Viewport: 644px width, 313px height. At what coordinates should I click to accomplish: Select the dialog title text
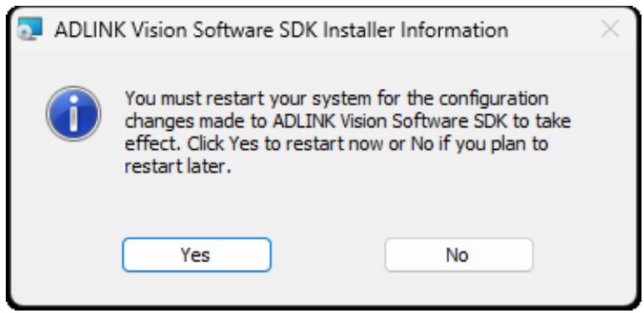pos(282,30)
